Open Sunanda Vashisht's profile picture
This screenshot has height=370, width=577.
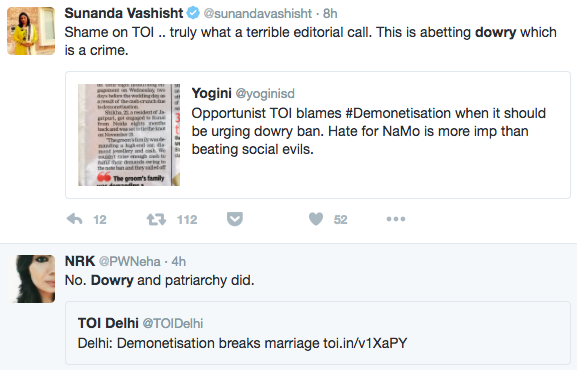pos(31,31)
